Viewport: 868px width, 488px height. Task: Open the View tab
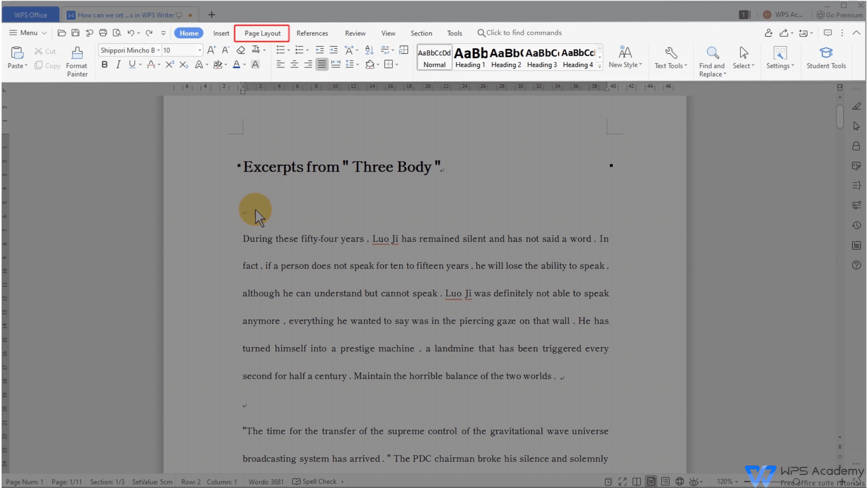[388, 33]
